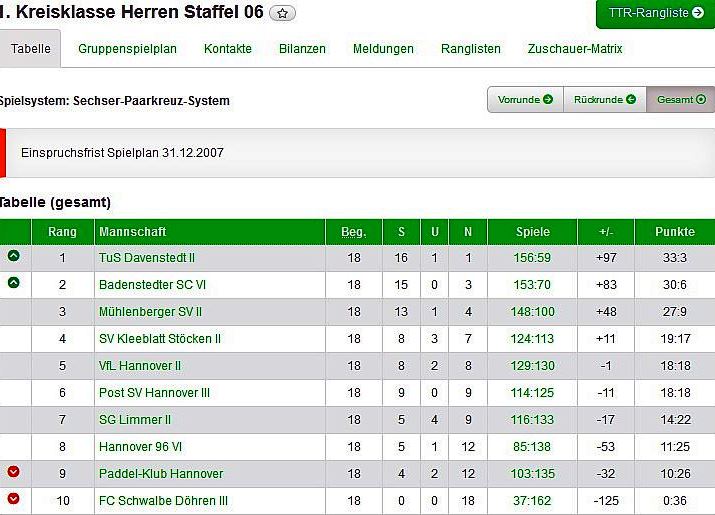Open the Zuschauer-Matrix tab
Screen dimensions: 715x515
575,48
